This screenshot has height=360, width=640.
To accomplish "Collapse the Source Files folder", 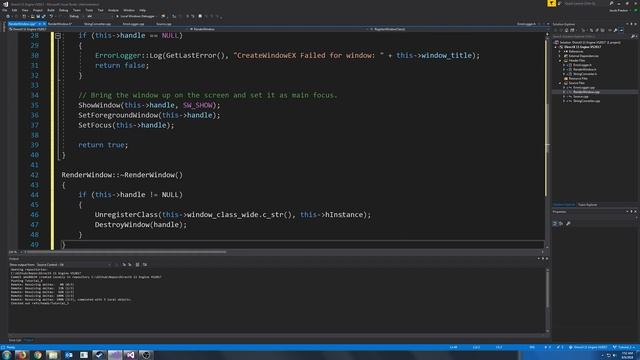I will click(x=560, y=83).
